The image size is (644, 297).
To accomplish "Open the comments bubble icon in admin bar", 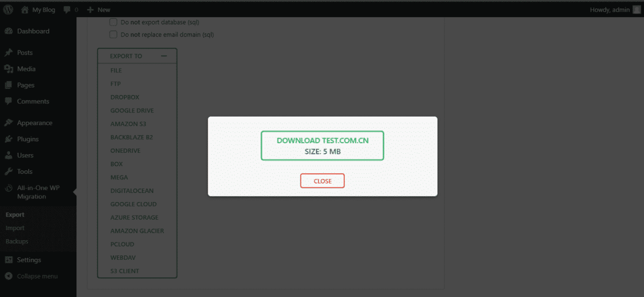I will coord(67,10).
